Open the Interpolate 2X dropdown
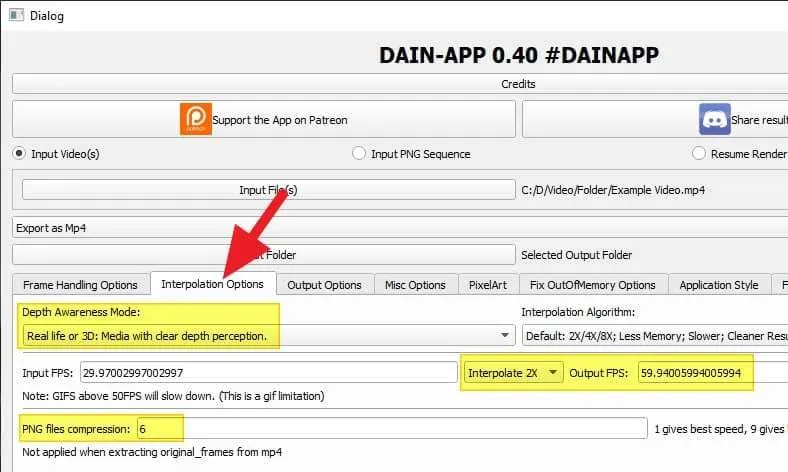788x472 pixels. [x=513, y=373]
